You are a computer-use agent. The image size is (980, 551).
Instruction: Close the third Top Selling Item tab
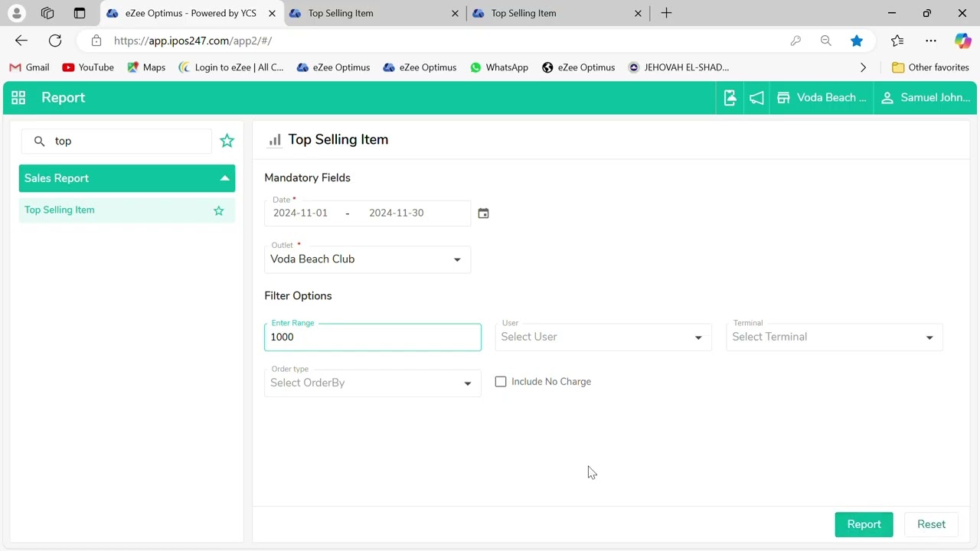[639, 13]
